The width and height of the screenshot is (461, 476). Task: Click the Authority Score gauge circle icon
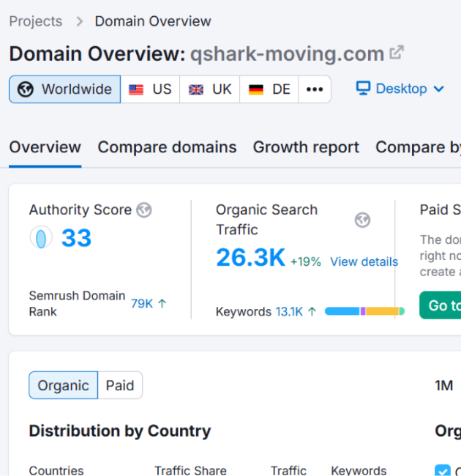click(x=41, y=237)
